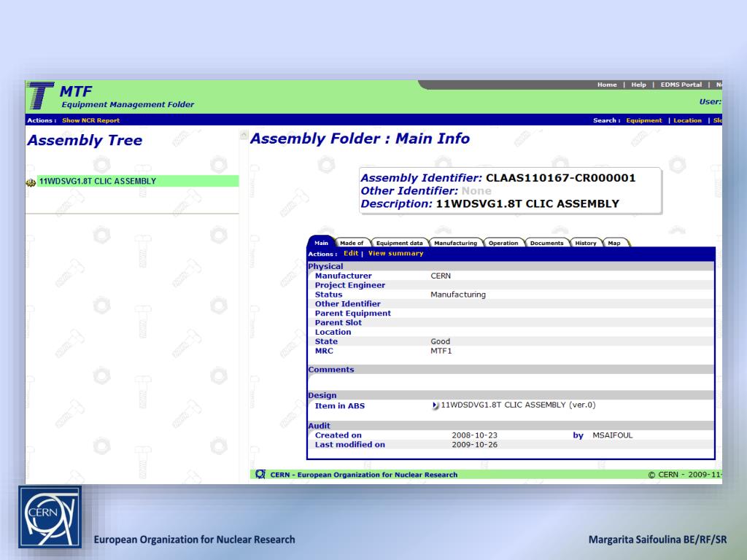Click the Assembly Identifier value CLAAS110167-CR000001
The image size is (747, 560).
tap(560, 178)
